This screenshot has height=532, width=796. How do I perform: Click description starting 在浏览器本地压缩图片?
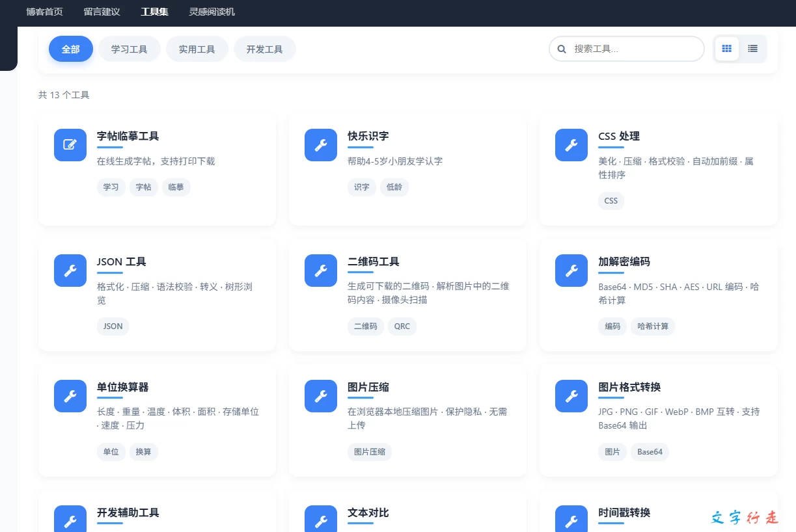click(x=428, y=419)
